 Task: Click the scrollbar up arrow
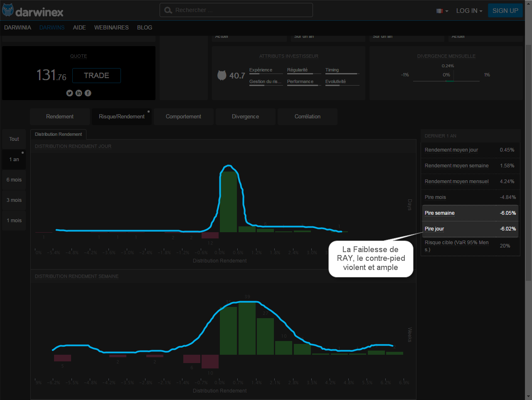point(528,3)
